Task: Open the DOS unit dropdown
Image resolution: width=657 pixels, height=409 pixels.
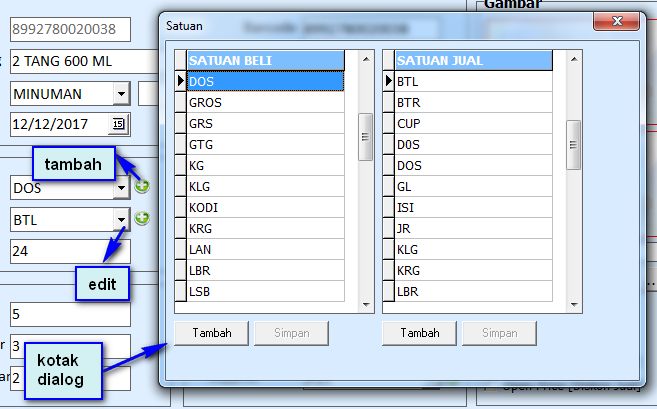Action: [122, 187]
